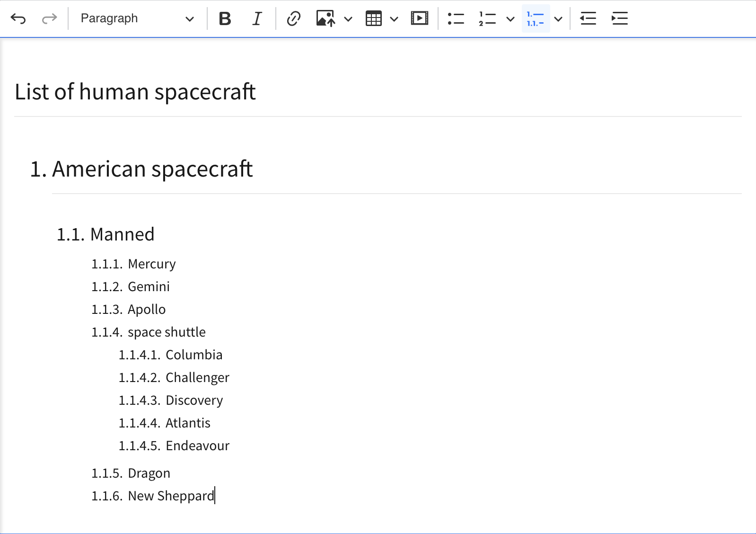Screen dimensions: 756x534
Task: Toggle italic formatting
Action: click(x=257, y=18)
